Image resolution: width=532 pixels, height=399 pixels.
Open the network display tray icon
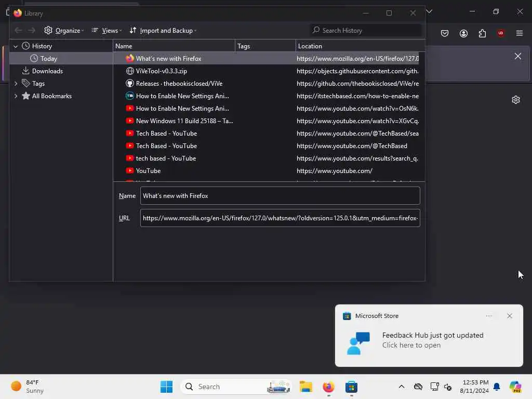click(x=434, y=387)
